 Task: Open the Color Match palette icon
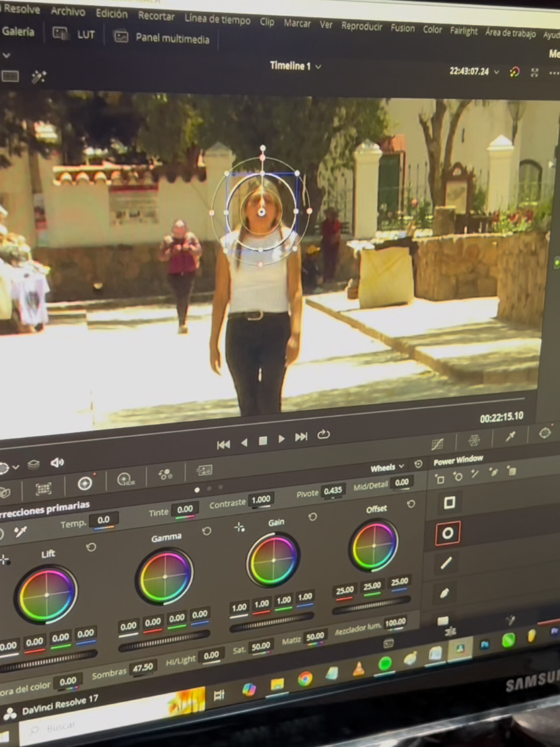coord(44,489)
